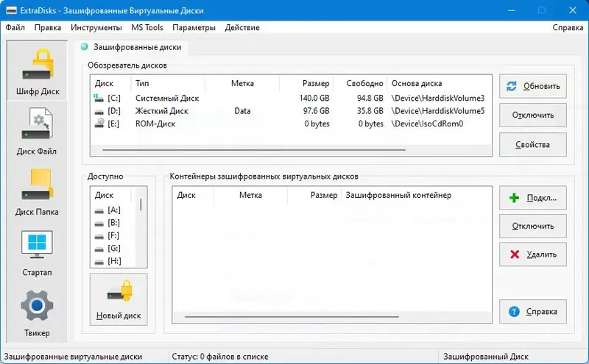Select available drive letter [H:]
589x364 pixels.
tap(114, 261)
